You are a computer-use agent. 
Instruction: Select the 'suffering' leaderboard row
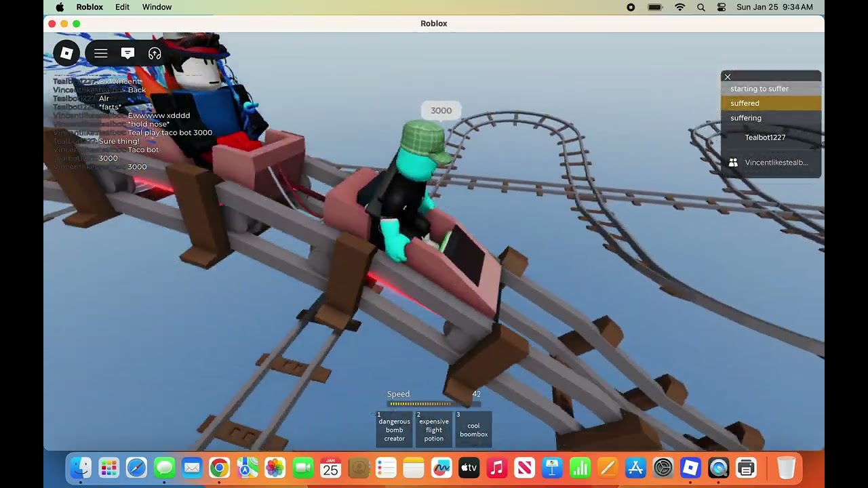tap(771, 118)
